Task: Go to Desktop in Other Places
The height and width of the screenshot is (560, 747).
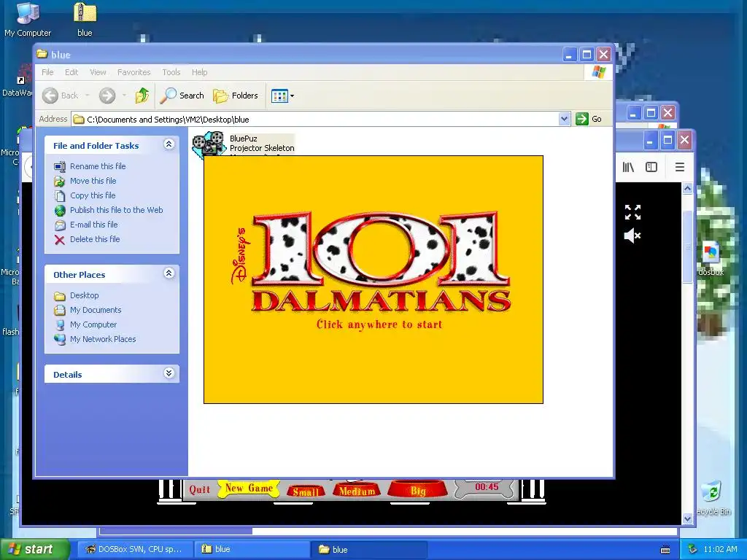Action: point(85,296)
